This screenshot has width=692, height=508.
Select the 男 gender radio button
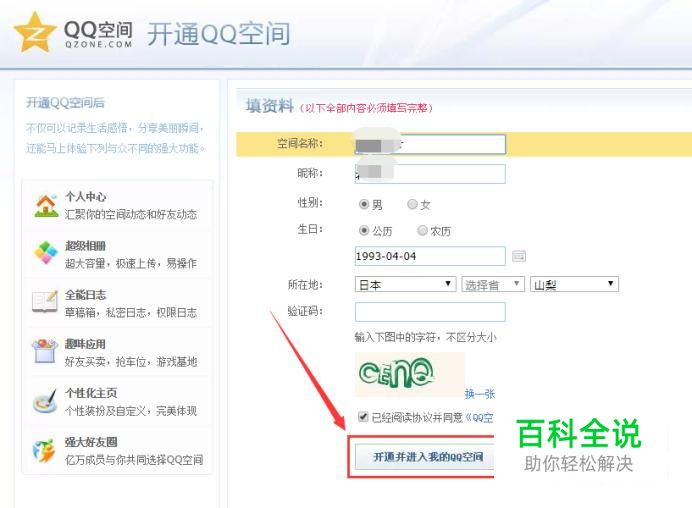[364, 204]
